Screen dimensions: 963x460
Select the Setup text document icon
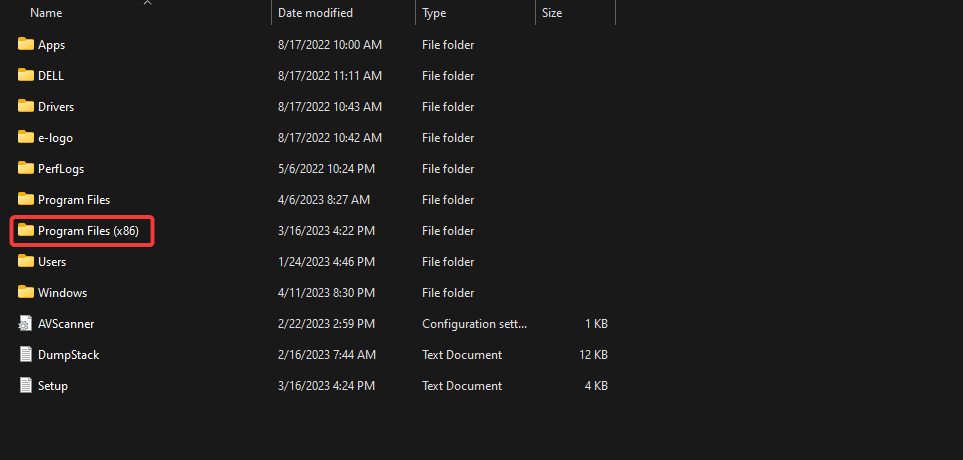(26, 386)
